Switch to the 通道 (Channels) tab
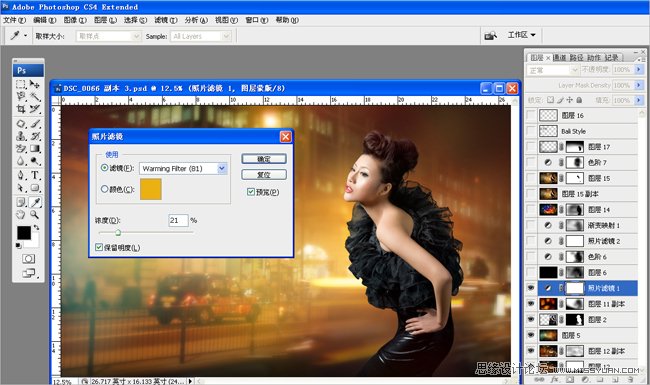Image resolution: width=650 pixels, height=385 pixels. pos(560,58)
